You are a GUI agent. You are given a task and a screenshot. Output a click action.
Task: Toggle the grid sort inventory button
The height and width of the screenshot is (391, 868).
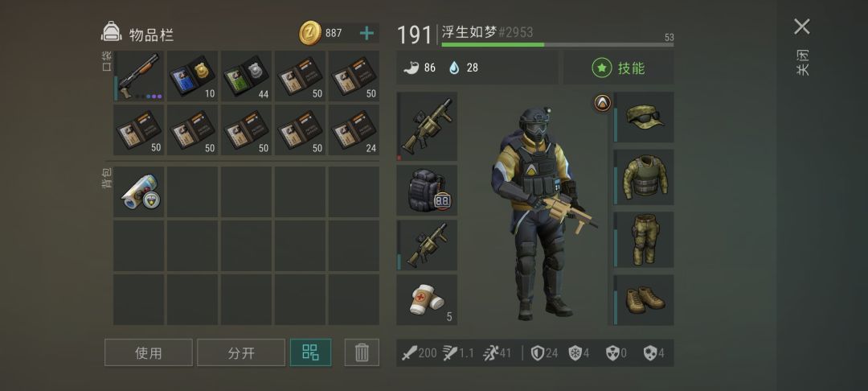310,352
